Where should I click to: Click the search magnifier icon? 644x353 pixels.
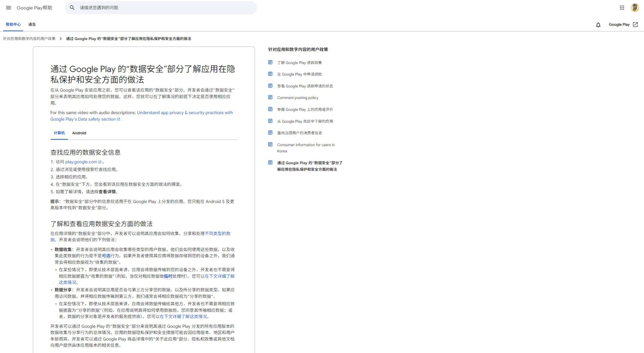pos(72,8)
